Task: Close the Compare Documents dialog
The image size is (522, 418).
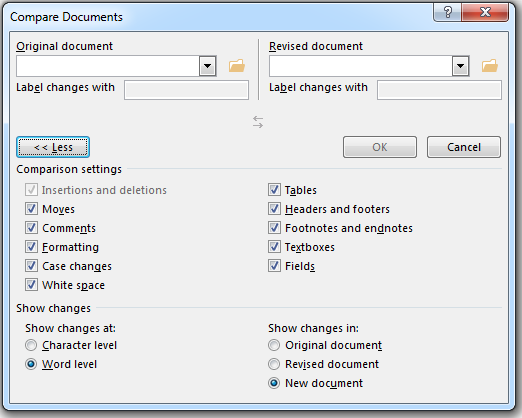Action: tap(485, 13)
